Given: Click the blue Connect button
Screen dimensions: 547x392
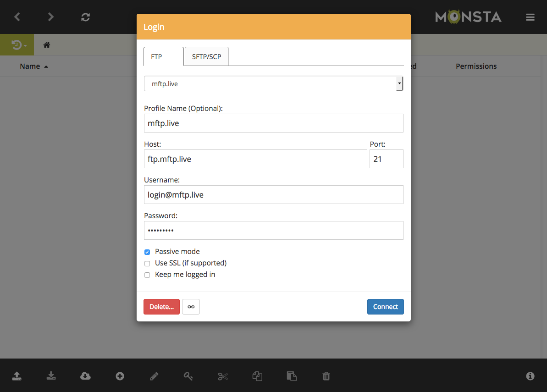Looking at the screenshot, I should point(386,307).
